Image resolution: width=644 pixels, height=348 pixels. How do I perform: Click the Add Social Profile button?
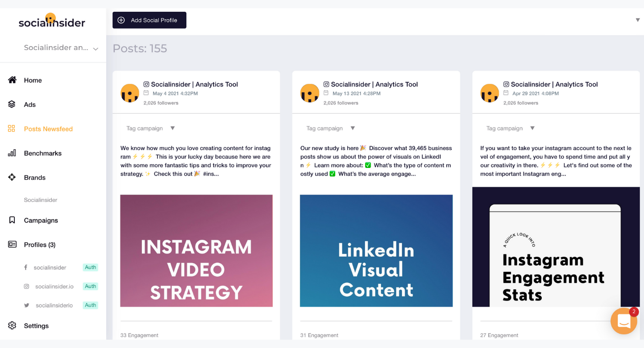tap(149, 20)
